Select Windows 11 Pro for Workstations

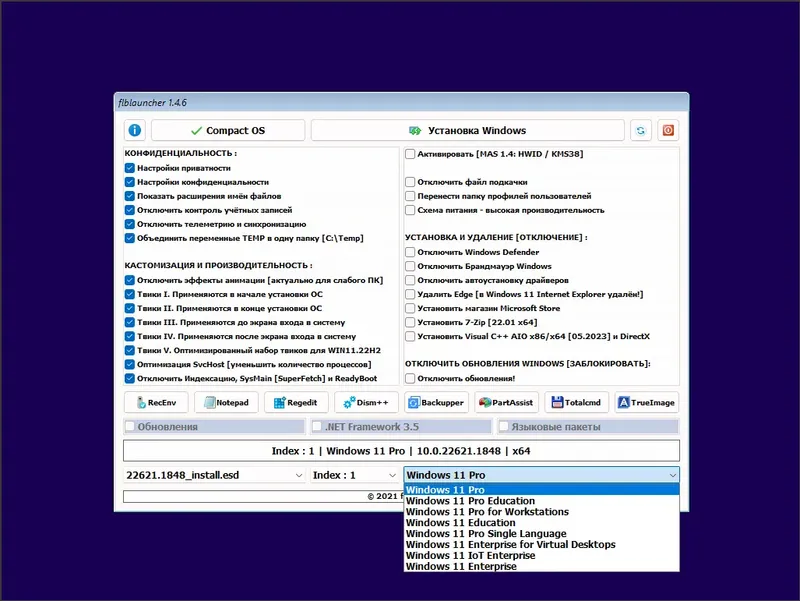(x=541, y=512)
